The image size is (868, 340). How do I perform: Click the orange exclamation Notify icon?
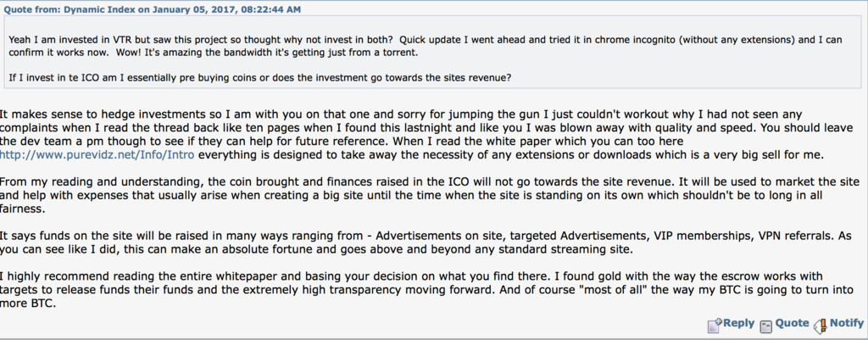point(821,325)
